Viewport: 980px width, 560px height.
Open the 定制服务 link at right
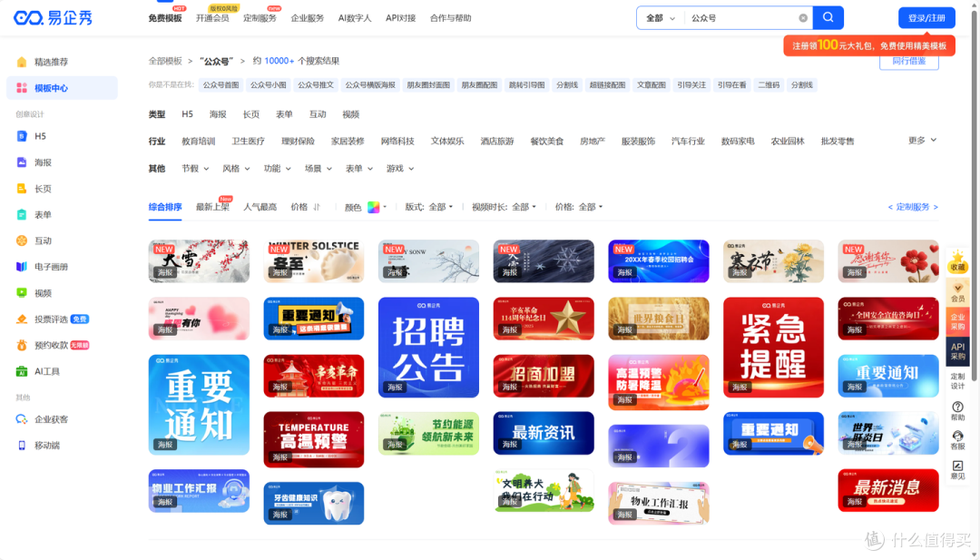click(x=913, y=207)
